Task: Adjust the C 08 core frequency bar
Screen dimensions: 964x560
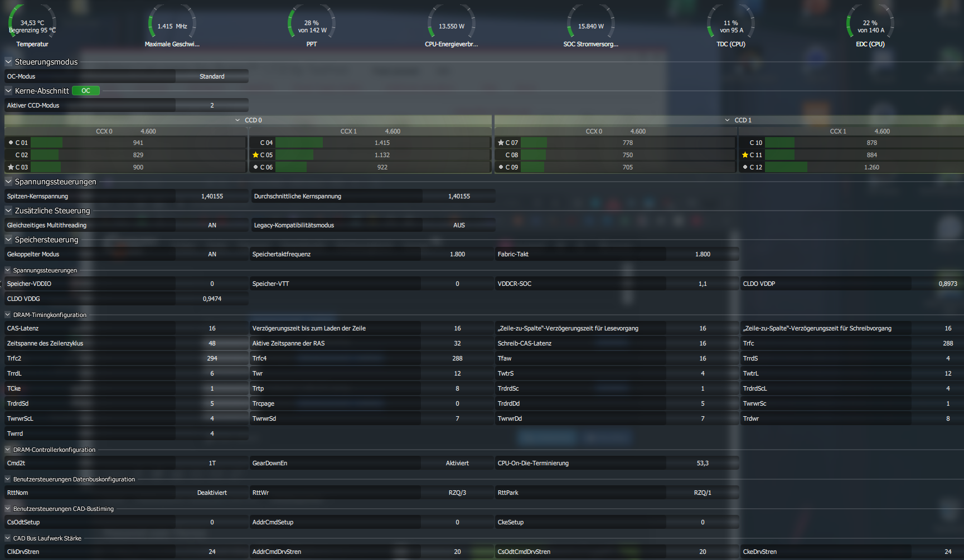Action: point(628,155)
